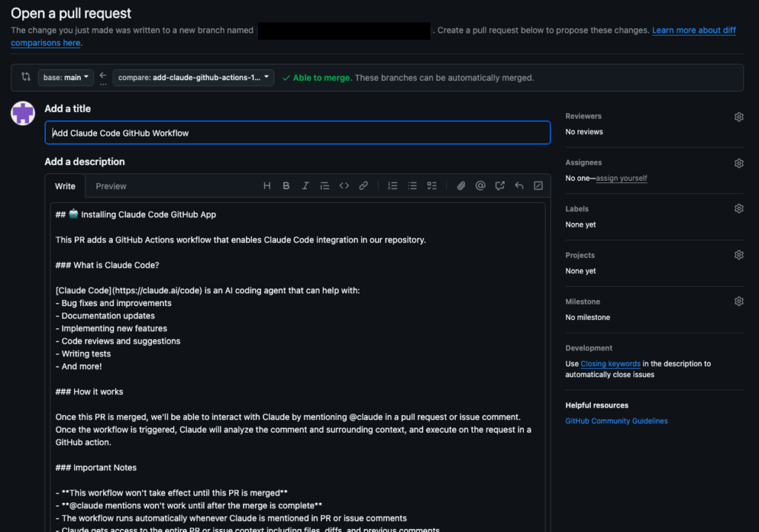Add a link with the chain icon
Image resolution: width=759 pixels, height=532 pixels.
363,186
